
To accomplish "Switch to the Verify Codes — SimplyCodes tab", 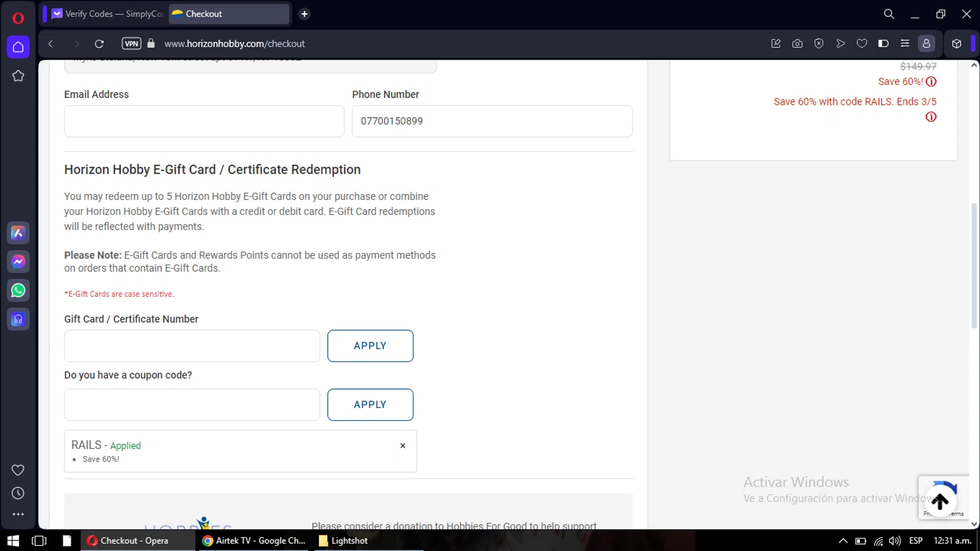I will click(108, 14).
